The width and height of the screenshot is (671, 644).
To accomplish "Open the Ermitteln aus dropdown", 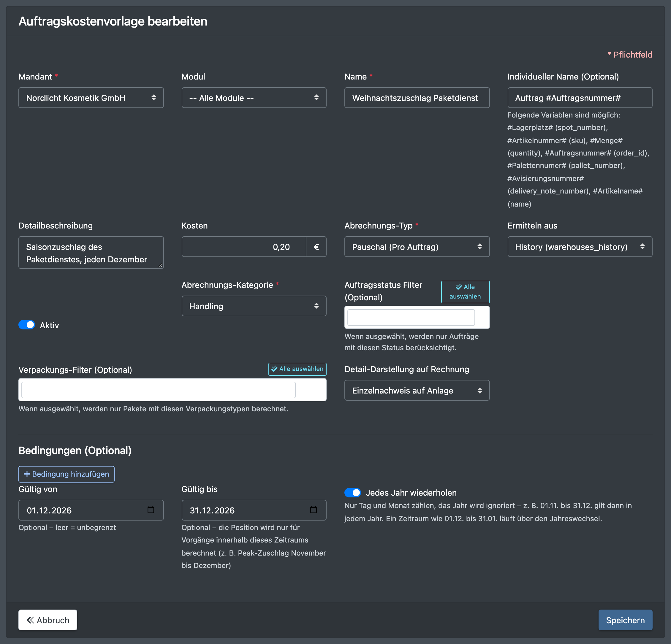I will [580, 247].
